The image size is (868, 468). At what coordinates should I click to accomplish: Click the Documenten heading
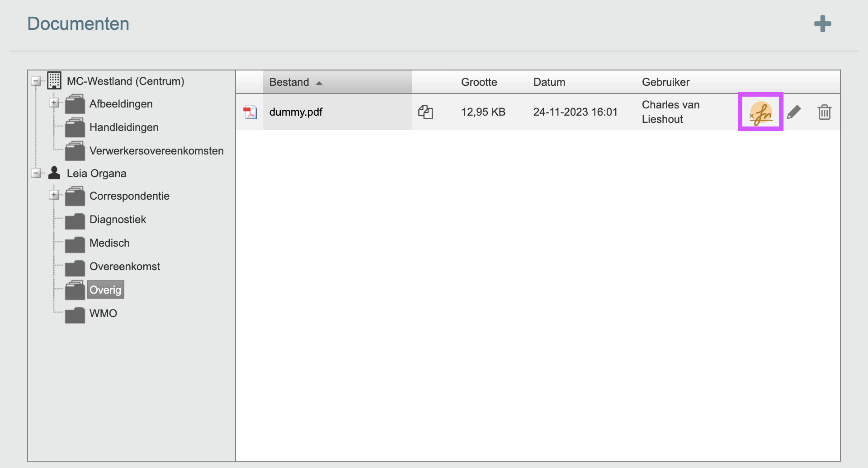pos(78,24)
